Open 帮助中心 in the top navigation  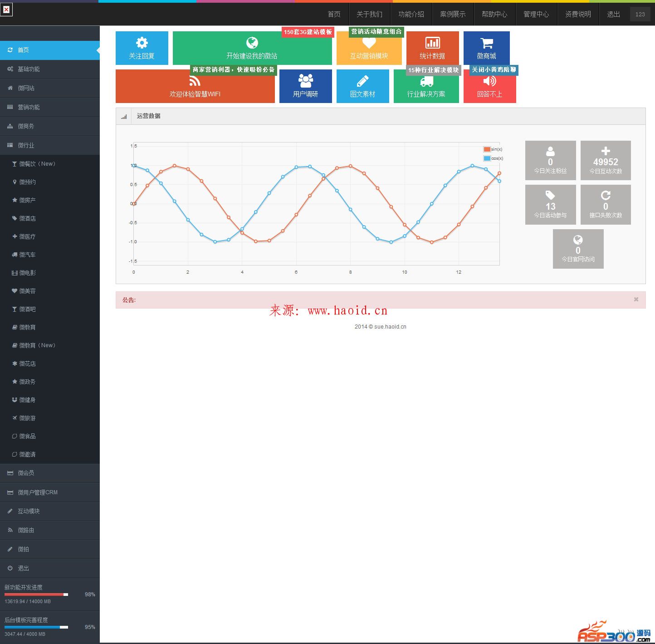[x=495, y=14]
